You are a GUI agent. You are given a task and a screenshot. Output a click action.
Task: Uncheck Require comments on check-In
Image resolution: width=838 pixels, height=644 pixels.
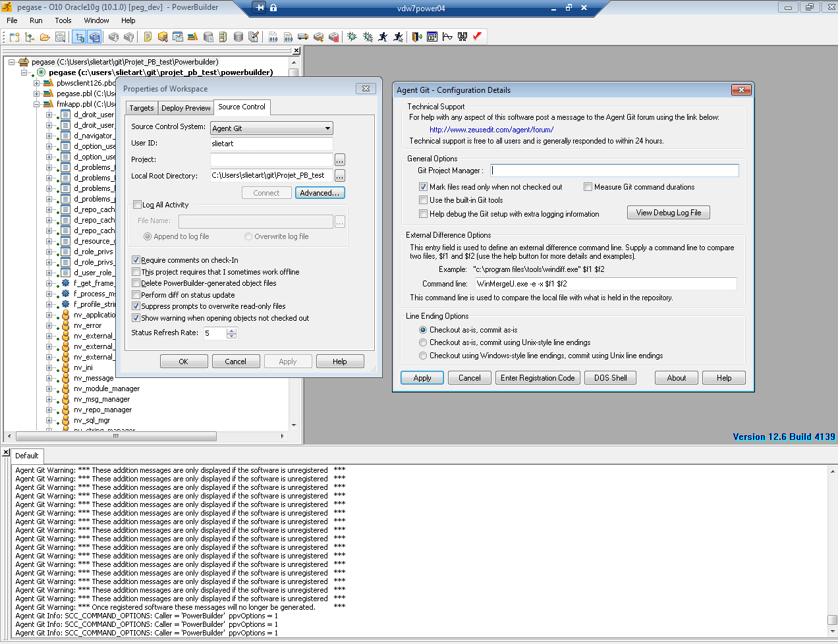point(136,260)
